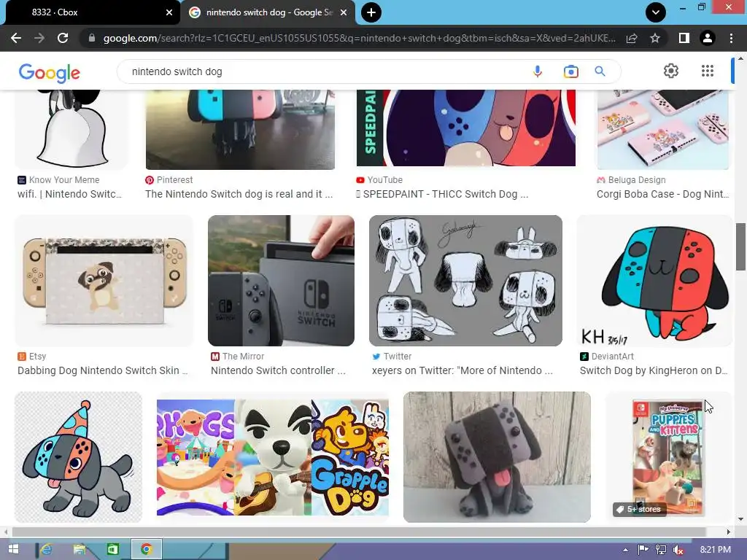747x560 pixels.
Task: Open the KH red and blue Switch dog drawing
Action: tap(654, 281)
